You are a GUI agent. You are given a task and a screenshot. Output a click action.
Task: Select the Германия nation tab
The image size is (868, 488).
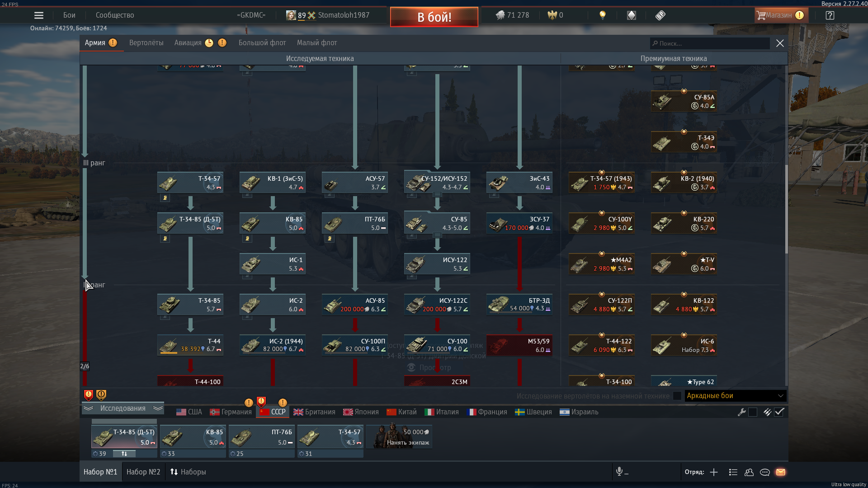(x=231, y=412)
